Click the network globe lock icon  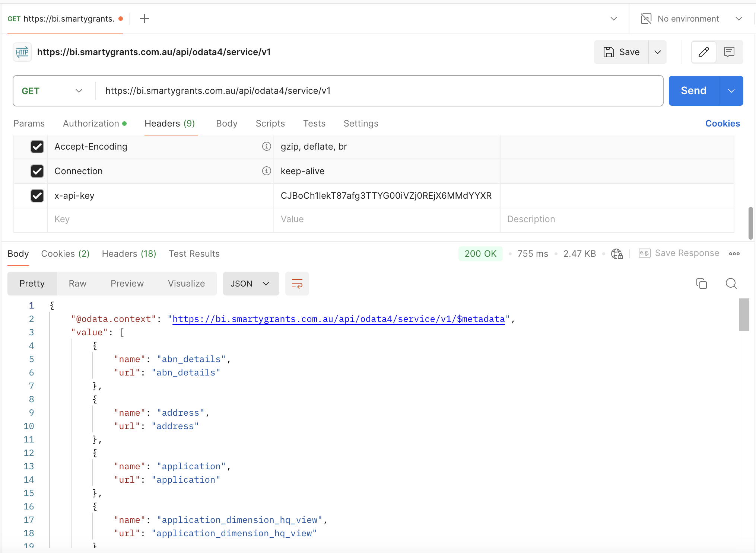tap(617, 254)
